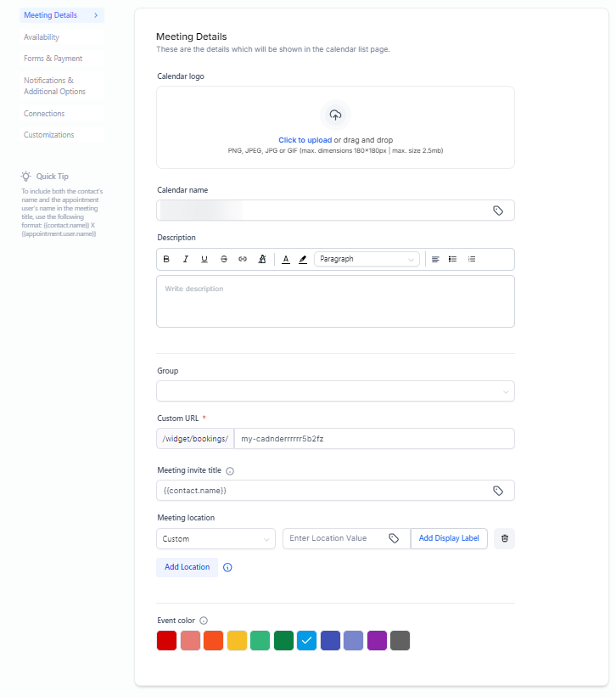Image resolution: width=616 pixels, height=697 pixels.
Task: Apply italic formatting in description editor
Action: tap(185, 259)
